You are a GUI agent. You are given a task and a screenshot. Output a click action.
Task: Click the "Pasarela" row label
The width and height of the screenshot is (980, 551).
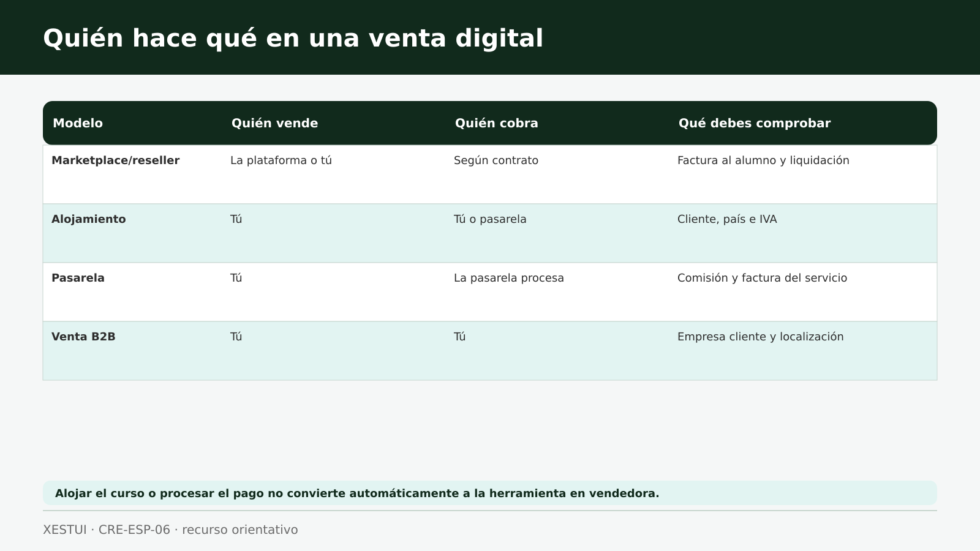pos(78,278)
